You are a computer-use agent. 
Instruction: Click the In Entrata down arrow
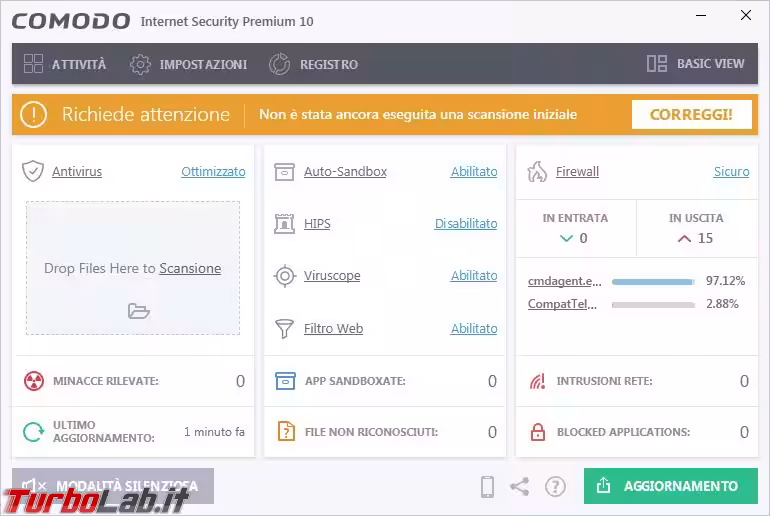[x=566, y=239]
